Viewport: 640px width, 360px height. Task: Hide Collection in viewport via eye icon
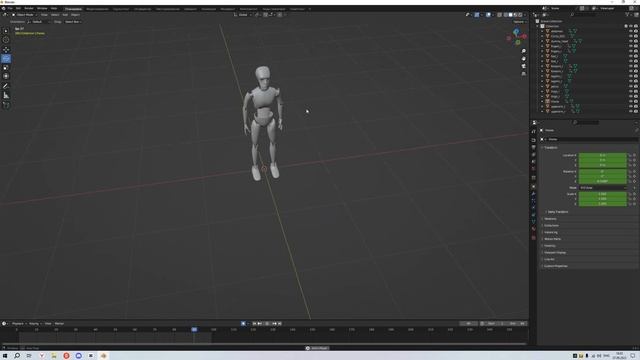[631, 26]
